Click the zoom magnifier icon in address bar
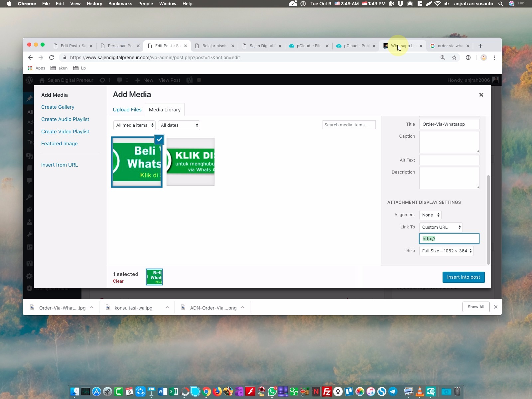 [x=443, y=58]
